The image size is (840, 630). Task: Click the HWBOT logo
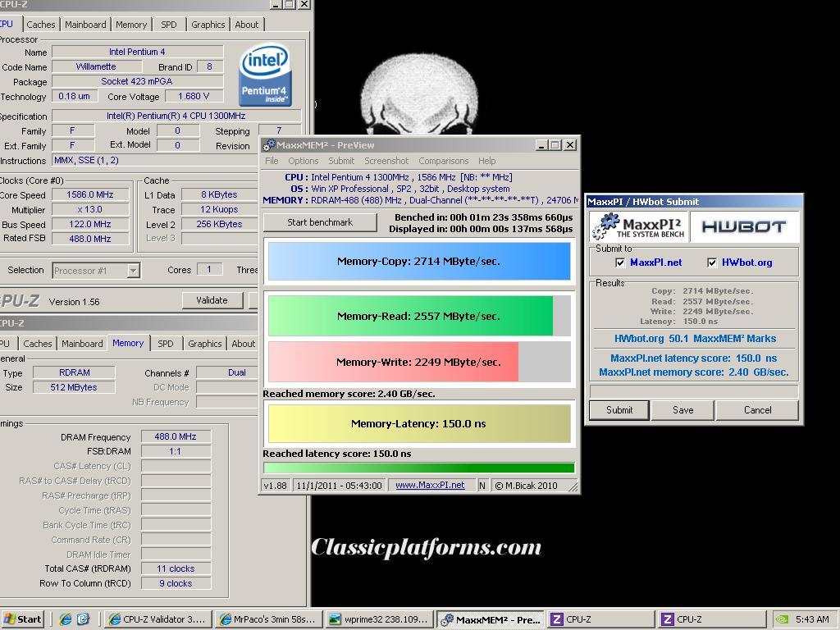[x=743, y=226]
